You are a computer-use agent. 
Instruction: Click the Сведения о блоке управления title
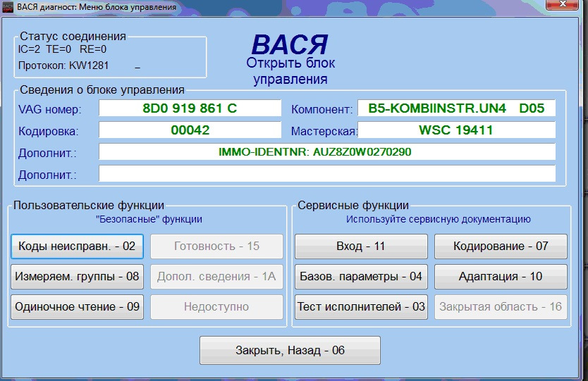[x=102, y=90]
